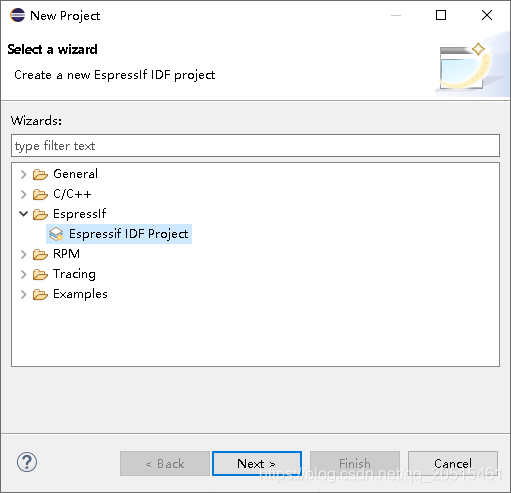Cancel the New Project dialog
This screenshot has height=493, width=511.
click(453, 463)
